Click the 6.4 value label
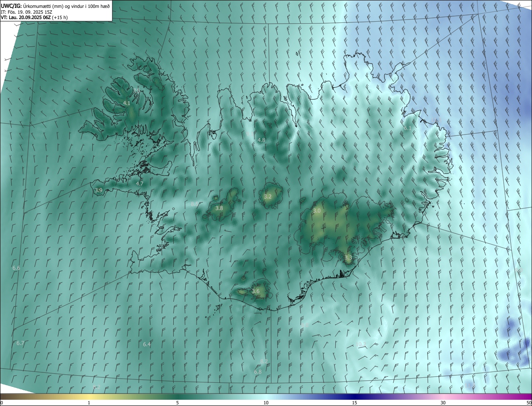 (147, 345)
